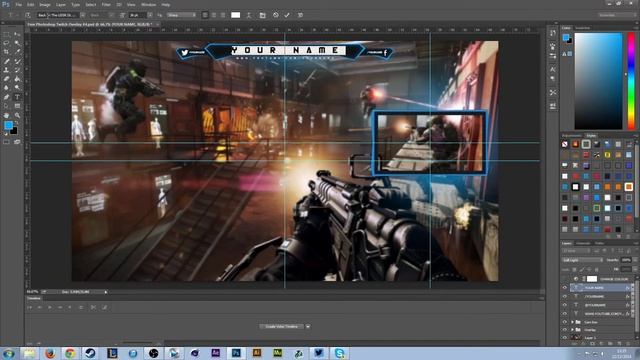Commit the text edit with checkmark
The height and width of the screenshot is (360, 640).
[x=287, y=15]
